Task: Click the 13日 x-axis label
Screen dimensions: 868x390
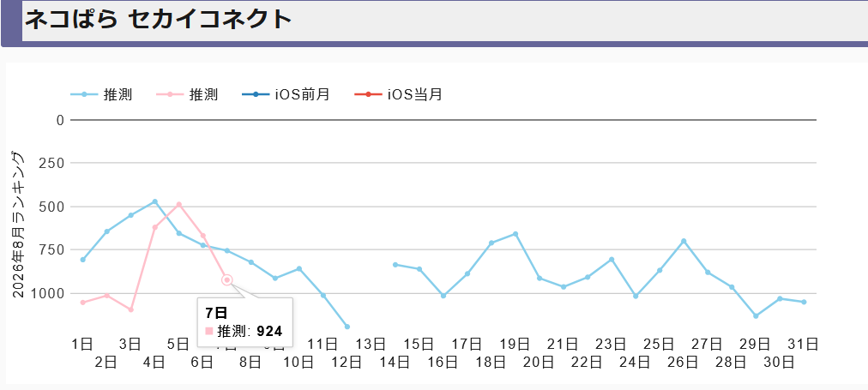Action: pyautogui.click(x=371, y=345)
